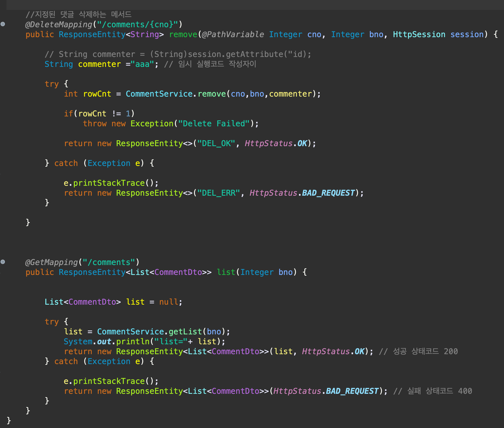Click on CommentService in the remove call

[159, 94]
